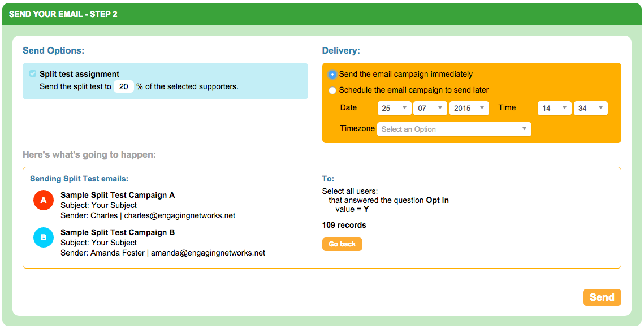
Task: Click the Send Your Email Step 2 header
Action: click(63, 14)
